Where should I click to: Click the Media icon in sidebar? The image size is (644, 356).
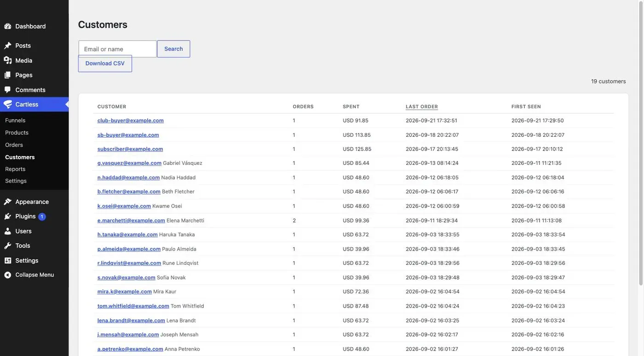pyautogui.click(x=8, y=60)
